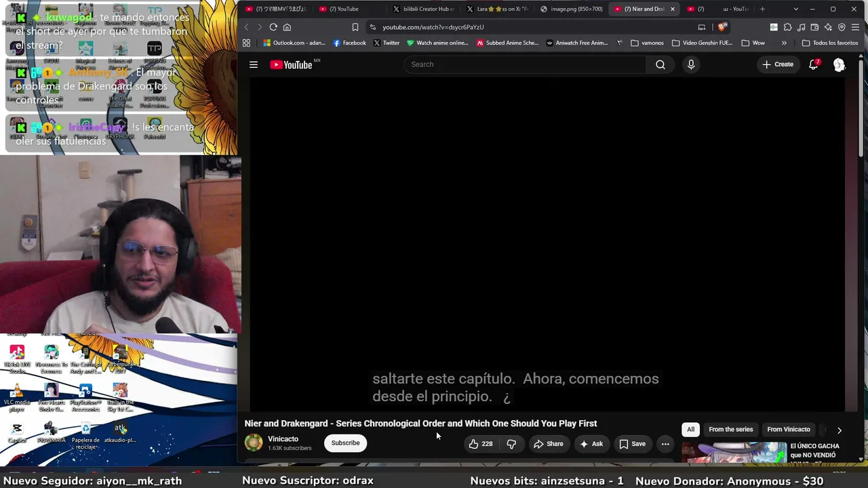Switch to the bilibili Creator Hub tab
Screen dimensions: 868x488
tap(424, 9)
